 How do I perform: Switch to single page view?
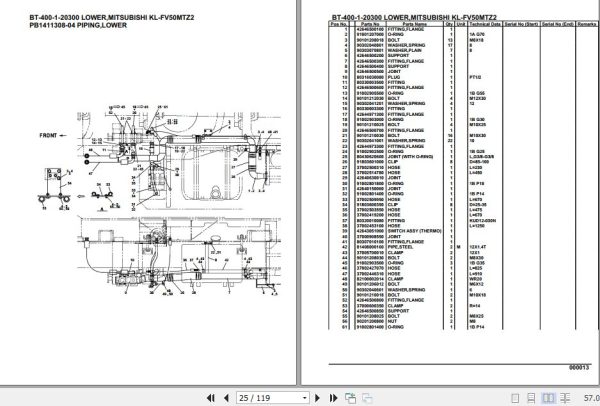[x=515, y=398]
